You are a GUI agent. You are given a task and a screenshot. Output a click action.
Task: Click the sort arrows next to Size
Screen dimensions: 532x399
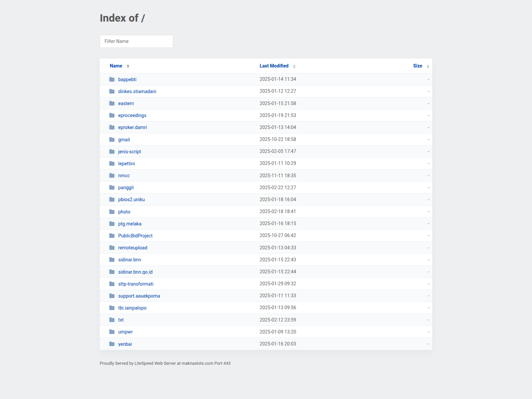click(x=428, y=66)
